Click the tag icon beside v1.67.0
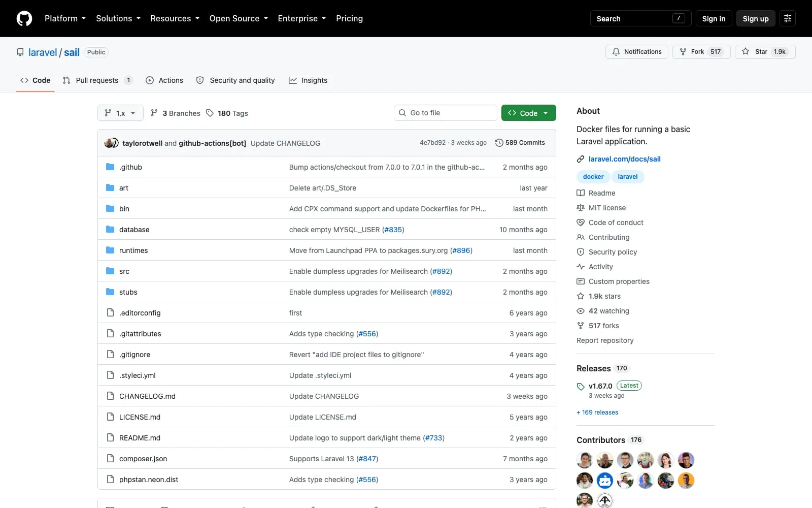 click(581, 387)
